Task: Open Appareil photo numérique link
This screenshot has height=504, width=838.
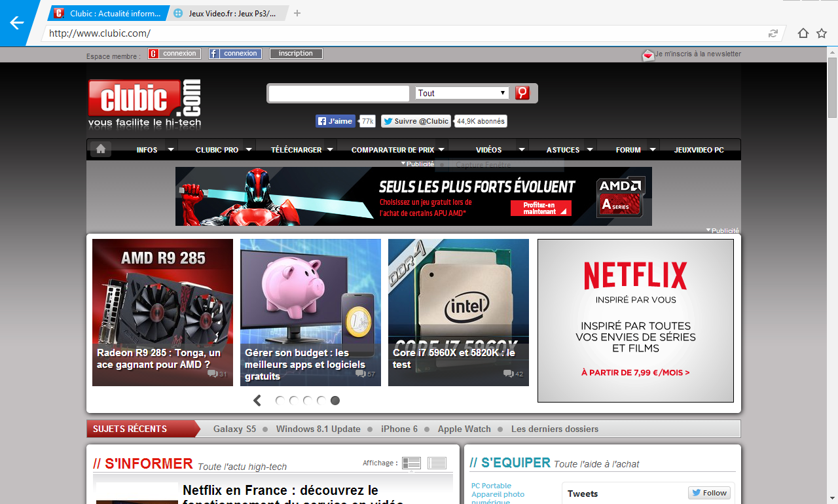Action: pos(498,498)
